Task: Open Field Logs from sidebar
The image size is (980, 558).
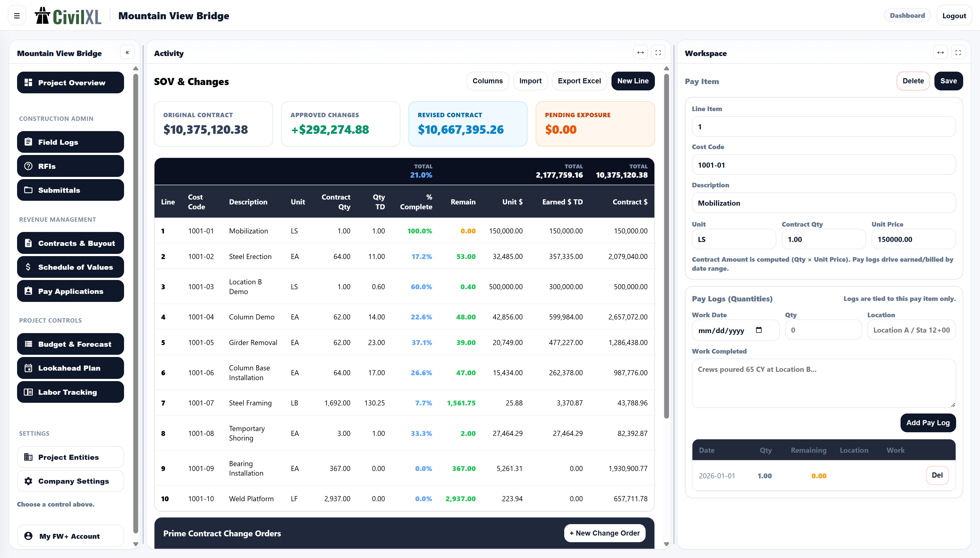Action: point(70,142)
